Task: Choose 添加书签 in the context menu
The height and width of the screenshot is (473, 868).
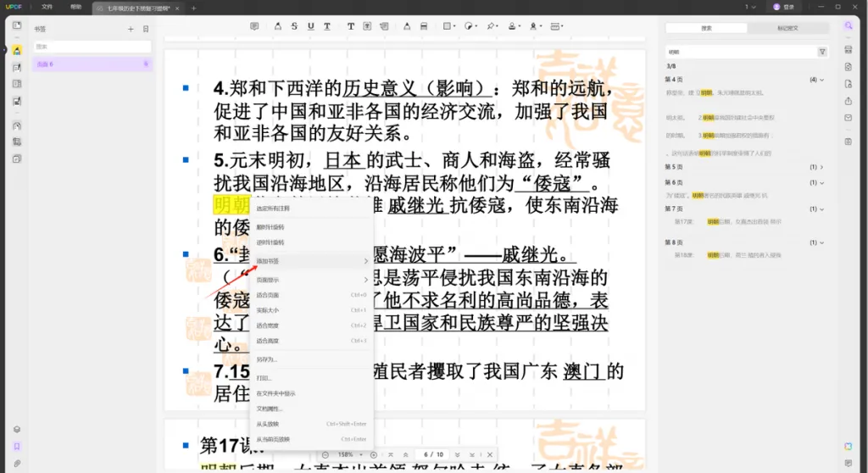Action: pyautogui.click(x=312, y=261)
